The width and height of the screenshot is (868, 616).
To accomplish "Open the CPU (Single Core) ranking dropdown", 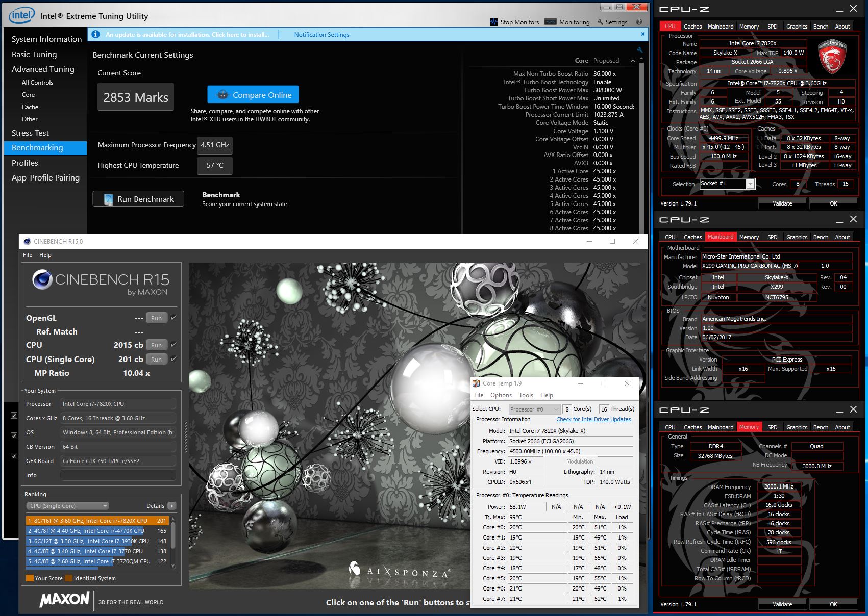I will click(68, 506).
